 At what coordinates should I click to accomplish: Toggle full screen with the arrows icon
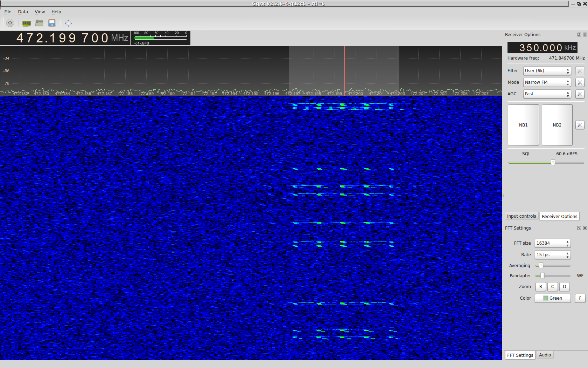68,23
